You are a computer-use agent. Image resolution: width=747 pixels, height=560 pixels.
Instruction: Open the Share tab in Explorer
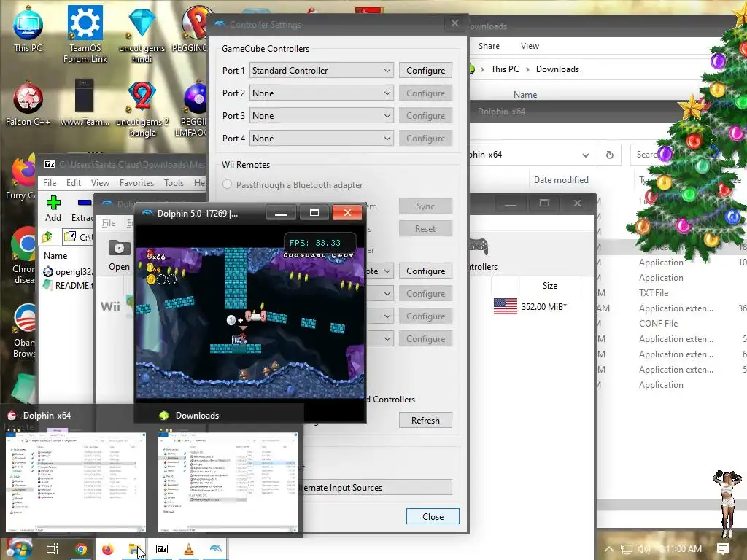[489, 46]
